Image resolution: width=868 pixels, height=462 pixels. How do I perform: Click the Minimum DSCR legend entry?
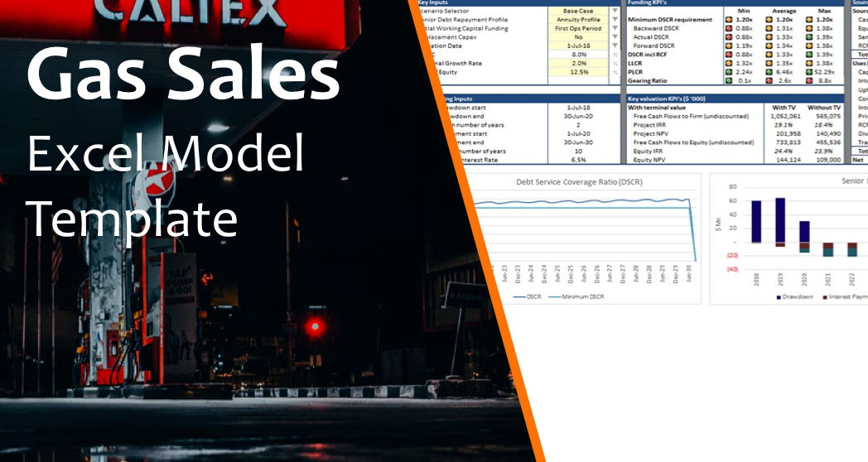[x=576, y=297]
